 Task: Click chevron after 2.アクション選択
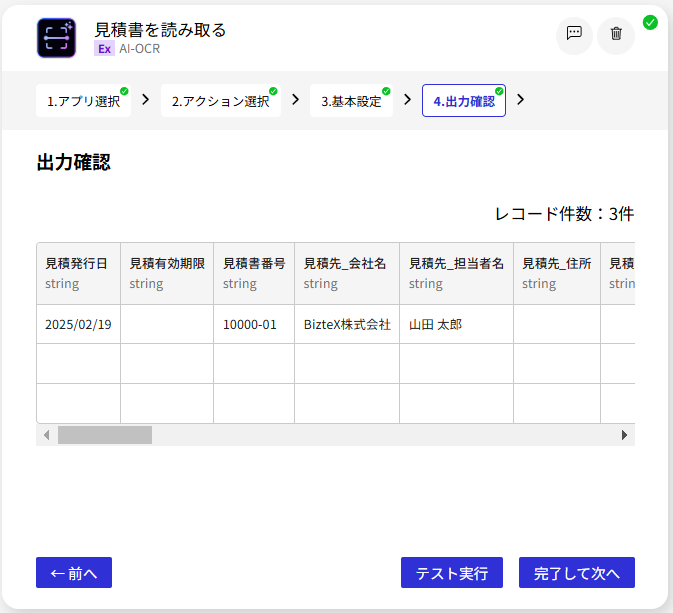(295, 100)
